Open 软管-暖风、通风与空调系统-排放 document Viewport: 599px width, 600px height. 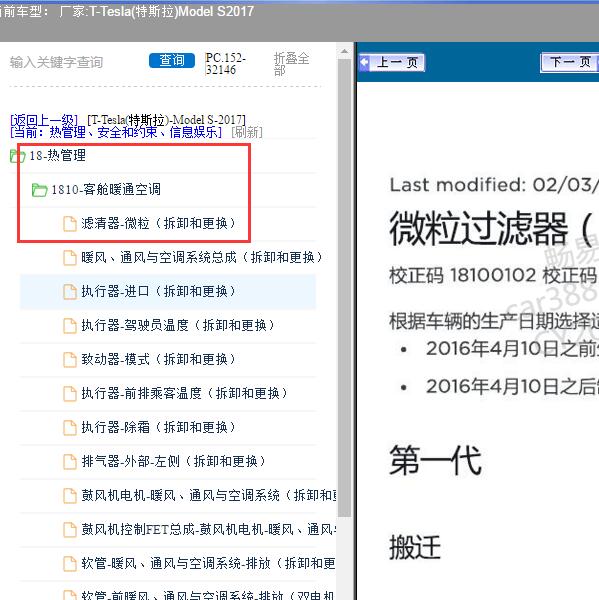point(209,563)
